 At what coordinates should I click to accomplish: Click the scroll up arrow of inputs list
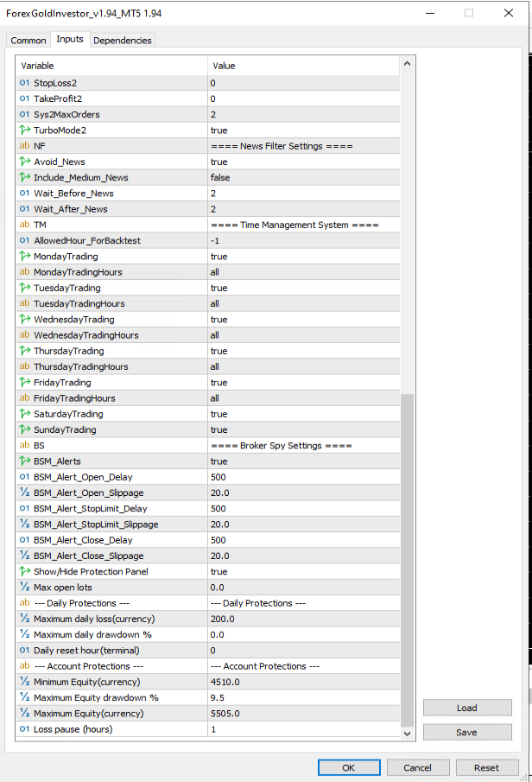tap(407, 63)
